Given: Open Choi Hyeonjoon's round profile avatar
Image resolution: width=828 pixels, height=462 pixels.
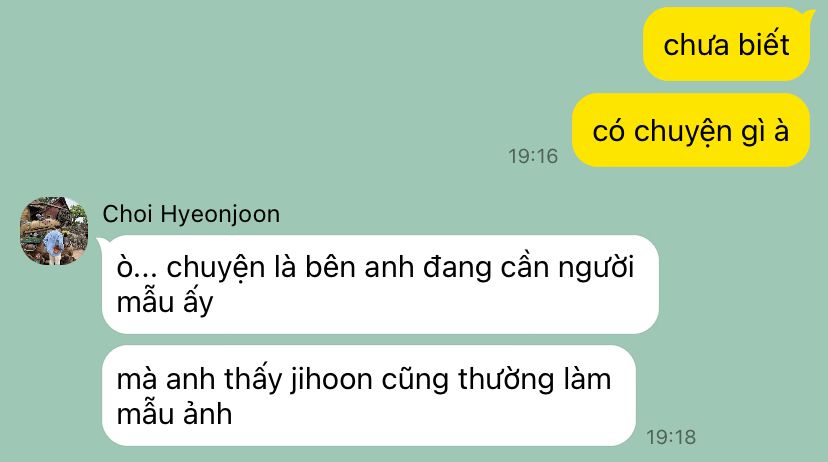Looking at the screenshot, I should [54, 231].
